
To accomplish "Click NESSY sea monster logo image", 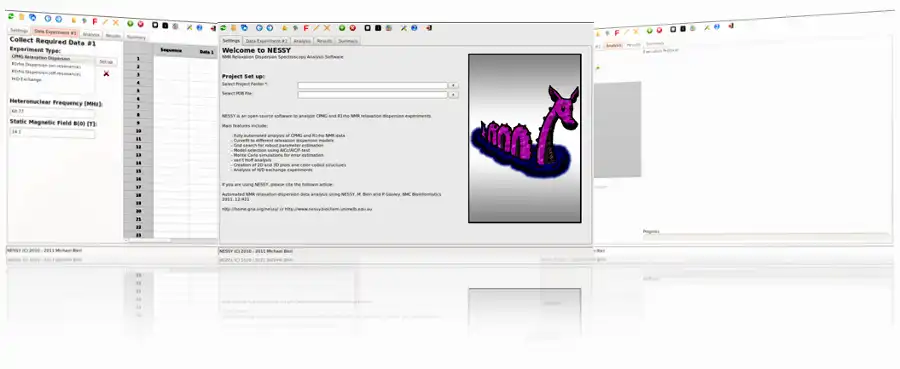I will (525, 138).
